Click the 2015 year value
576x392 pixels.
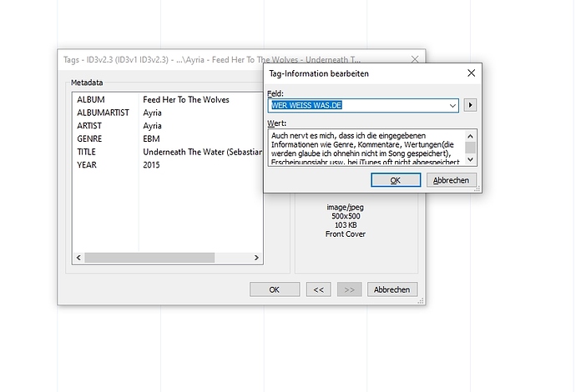point(151,165)
